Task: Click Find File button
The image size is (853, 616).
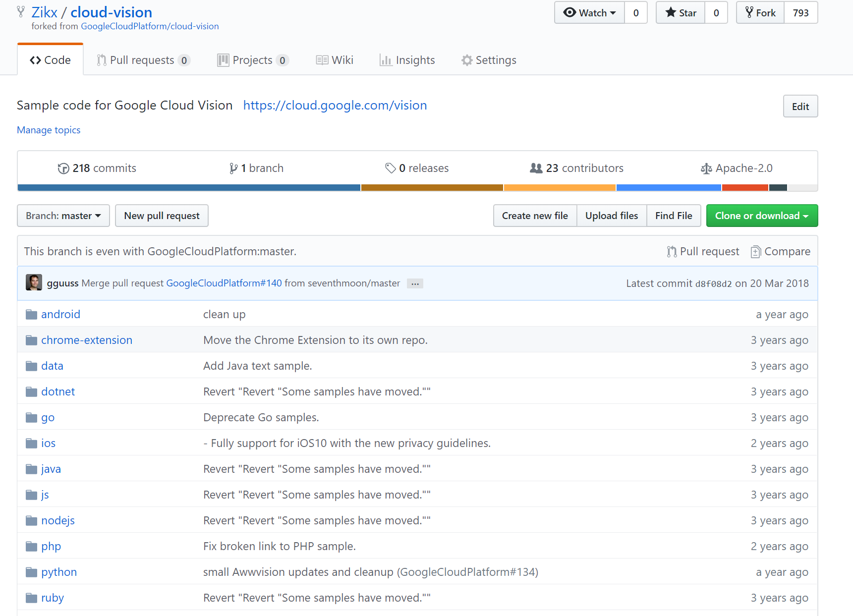Action: tap(674, 216)
